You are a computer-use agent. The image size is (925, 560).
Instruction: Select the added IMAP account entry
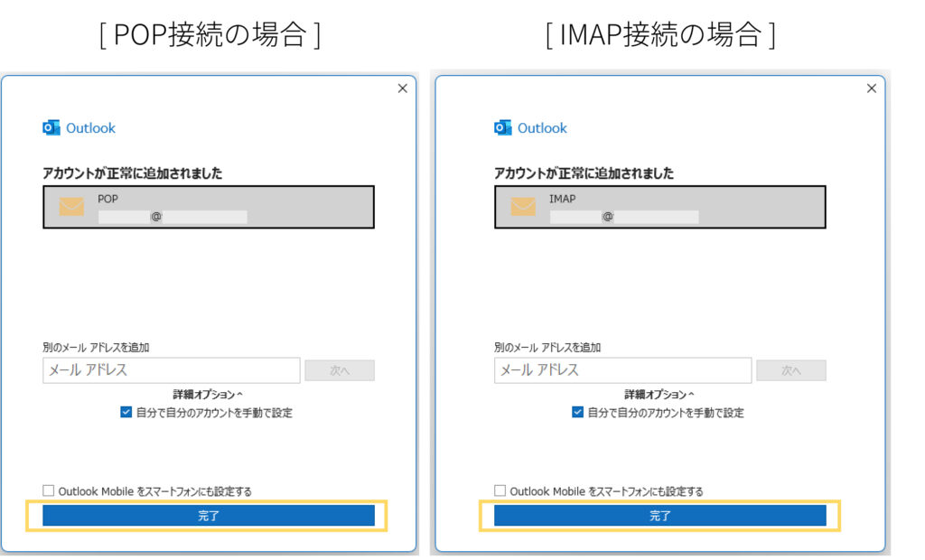[660, 207]
